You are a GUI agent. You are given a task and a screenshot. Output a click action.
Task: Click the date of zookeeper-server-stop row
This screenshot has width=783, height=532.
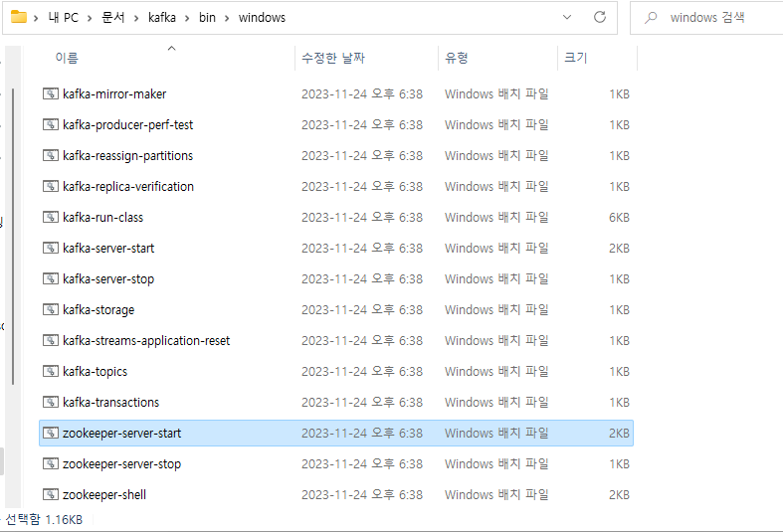coord(362,464)
